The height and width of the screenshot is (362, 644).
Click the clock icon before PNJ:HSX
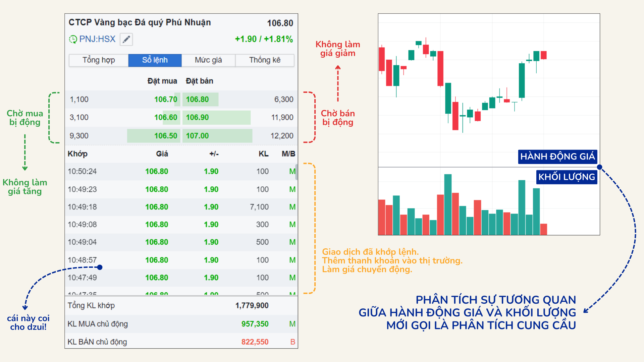point(73,40)
